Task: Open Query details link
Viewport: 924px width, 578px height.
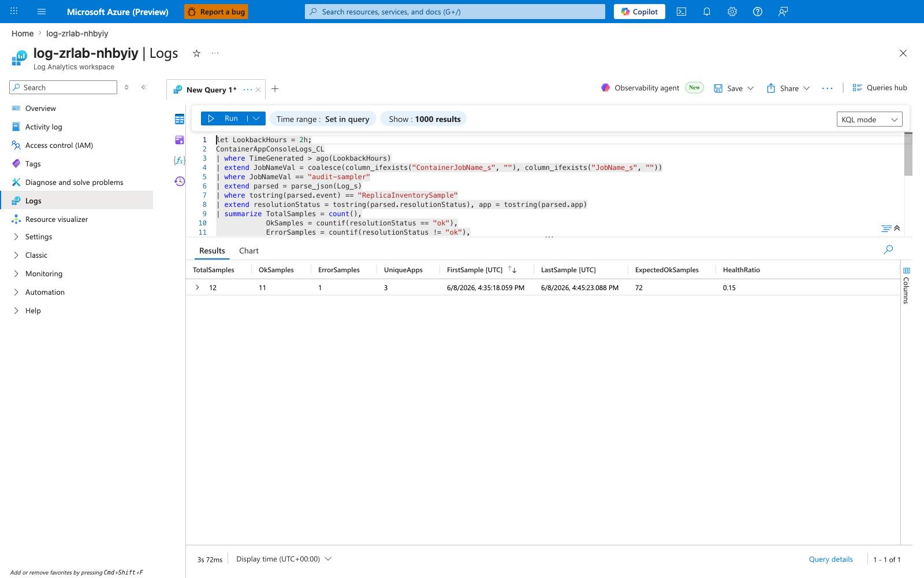Action: pos(830,559)
